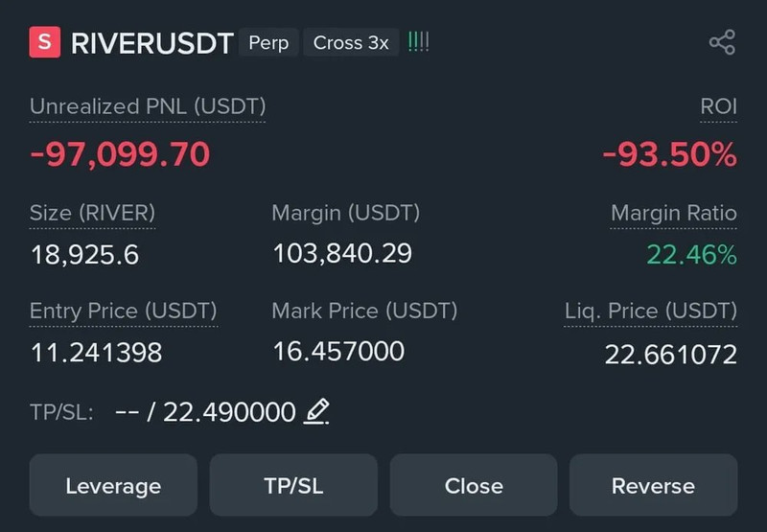The image size is (767, 532).
Task: Tap the Cross 3x margin mode tag
Action: [351, 42]
